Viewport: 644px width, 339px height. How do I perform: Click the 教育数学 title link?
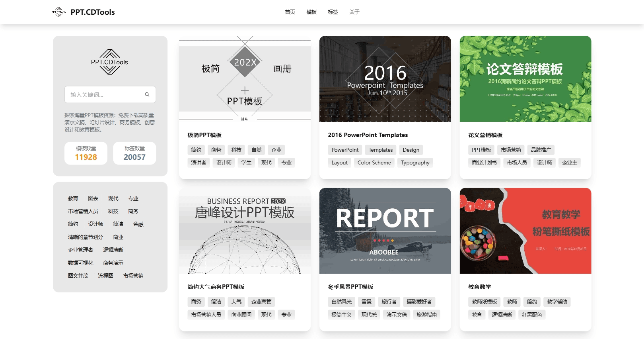[x=480, y=287]
